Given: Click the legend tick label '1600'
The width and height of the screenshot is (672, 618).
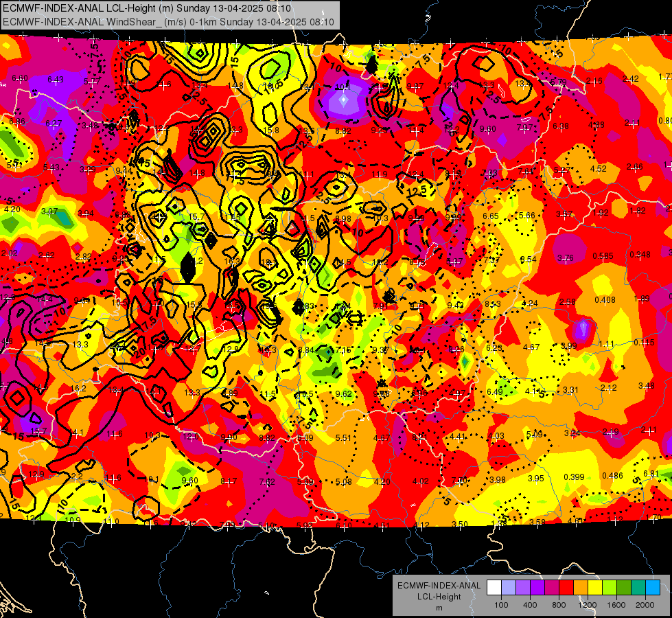Looking at the screenshot, I should 616,605.
